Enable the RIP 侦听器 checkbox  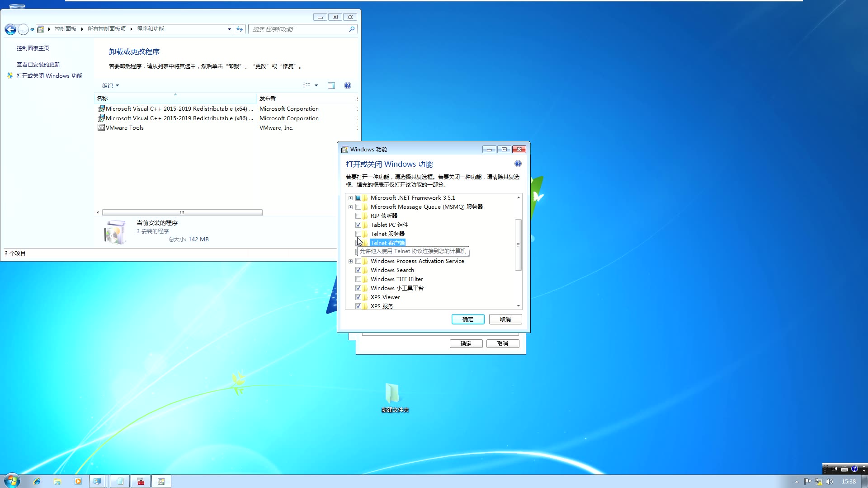click(x=359, y=216)
